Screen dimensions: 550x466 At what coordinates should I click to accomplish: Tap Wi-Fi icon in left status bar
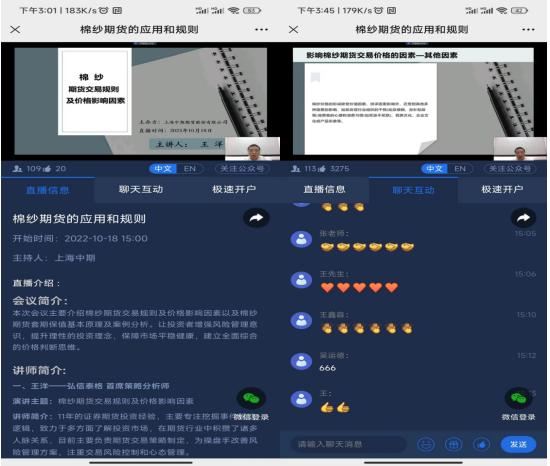tap(234, 11)
